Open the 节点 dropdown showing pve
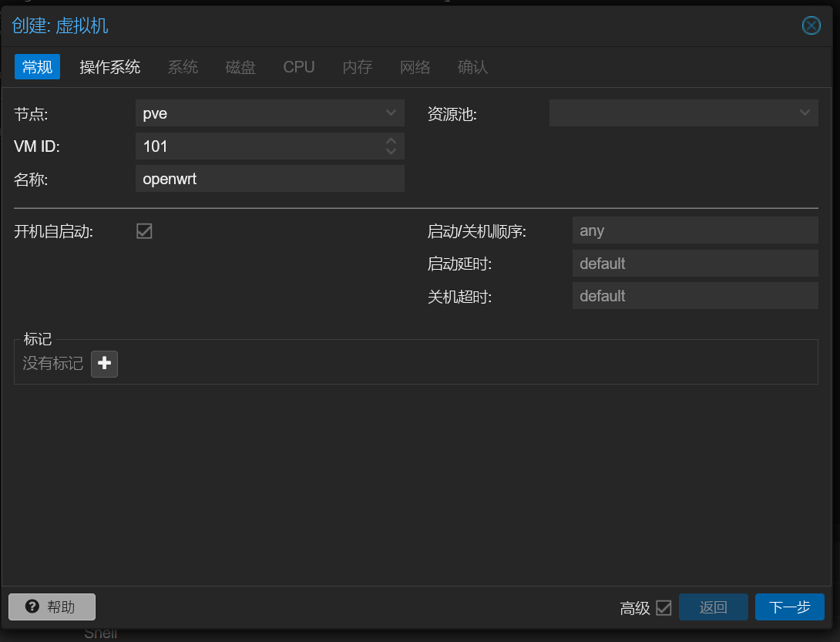Screen dimensions: 840x642 tap(270, 113)
